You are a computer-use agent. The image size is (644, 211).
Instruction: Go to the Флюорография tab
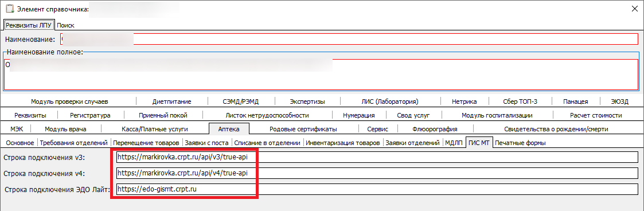click(x=435, y=129)
